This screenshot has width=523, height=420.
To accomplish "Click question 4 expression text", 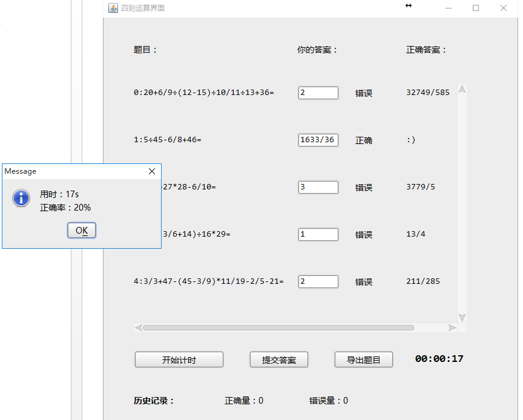I will pyautogui.click(x=209, y=281).
